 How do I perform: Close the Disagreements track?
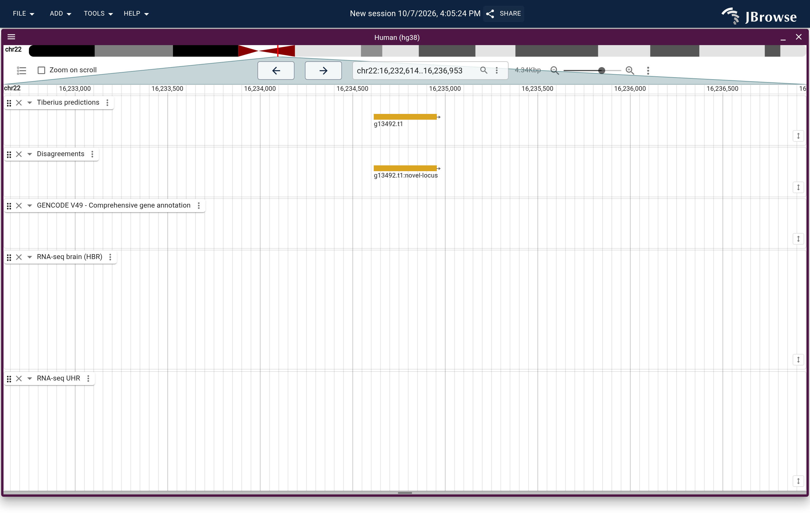pos(19,154)
